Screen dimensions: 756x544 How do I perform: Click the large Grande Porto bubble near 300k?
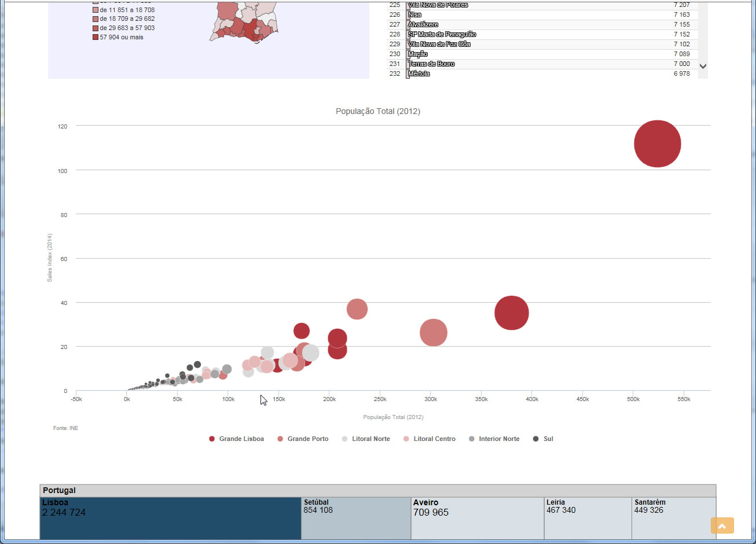[x=434, y=333]
